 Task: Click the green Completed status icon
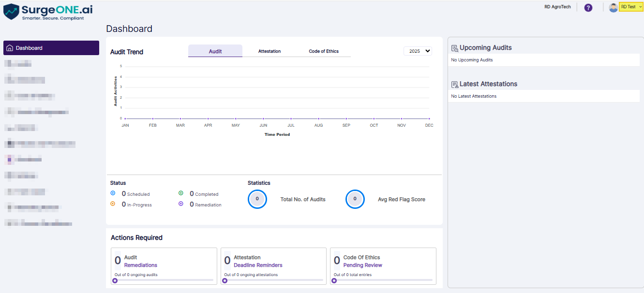(181, 193)
